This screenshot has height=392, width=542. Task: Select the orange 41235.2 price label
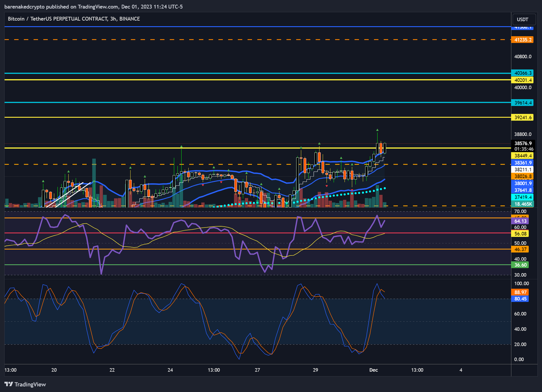[523, 40]
